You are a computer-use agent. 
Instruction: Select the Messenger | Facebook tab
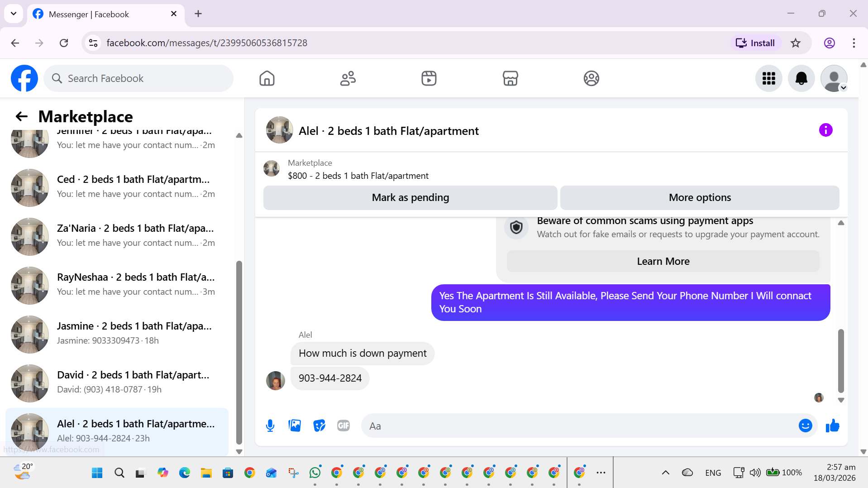pyautogui.click(x=106, y=14)
